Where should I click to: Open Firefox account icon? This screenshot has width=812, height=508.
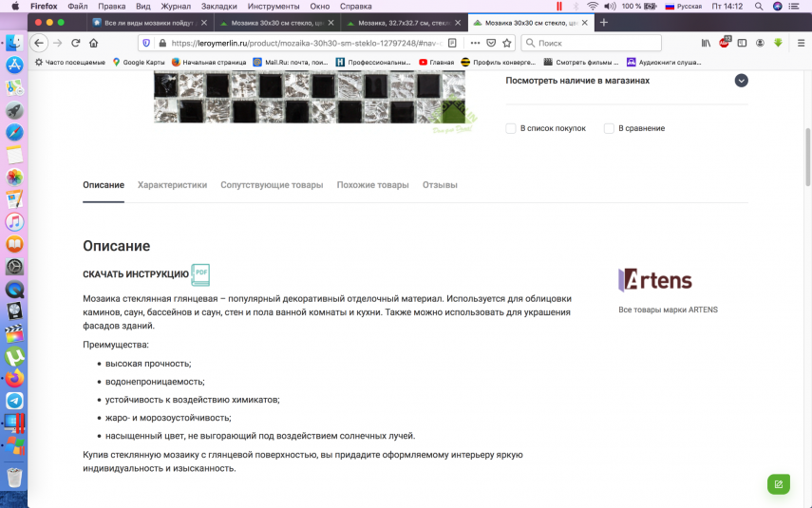760,43
